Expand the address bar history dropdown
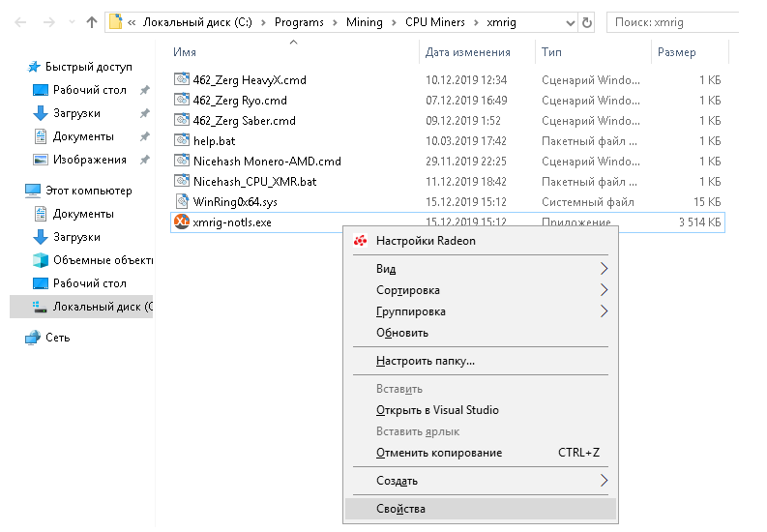Viewport: 767px width, 532px height. 570,23
